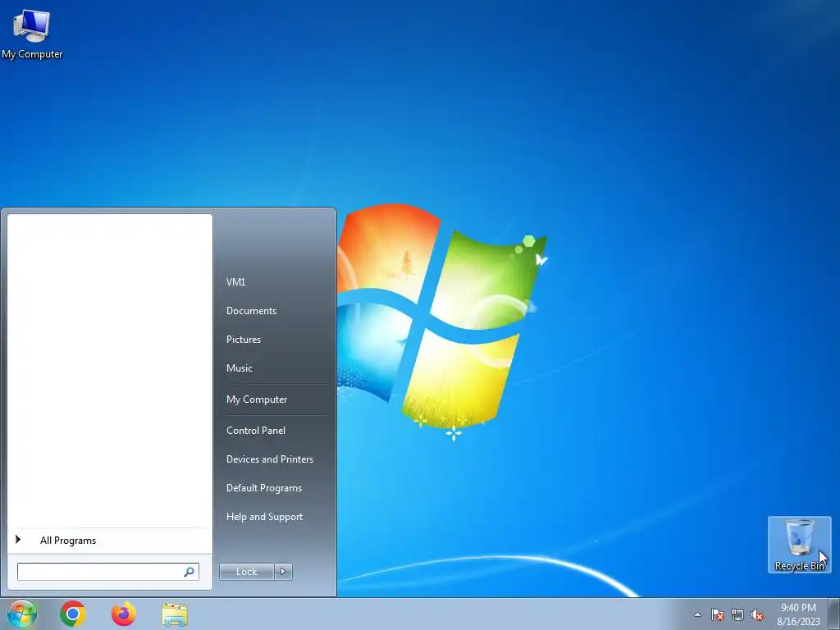This screenshot has height=630, width=840.
Task: Select the Recycle Bin desktop icon
Action: (x=799, y=545)
